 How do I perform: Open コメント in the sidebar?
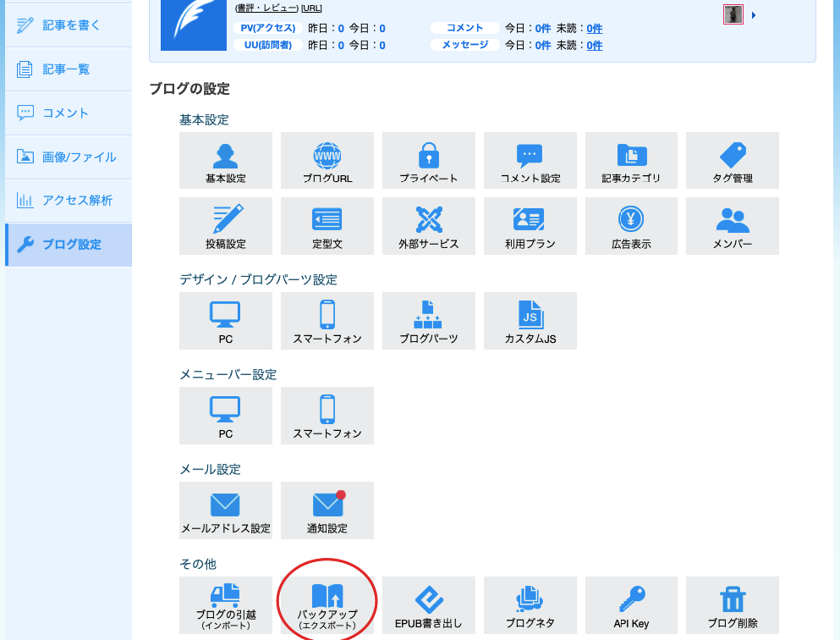(69, 113)
